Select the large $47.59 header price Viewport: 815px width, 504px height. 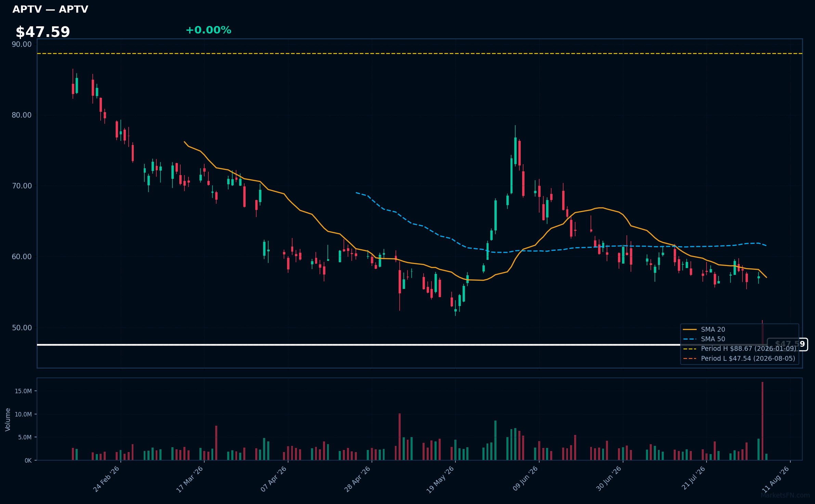(43, 32)
